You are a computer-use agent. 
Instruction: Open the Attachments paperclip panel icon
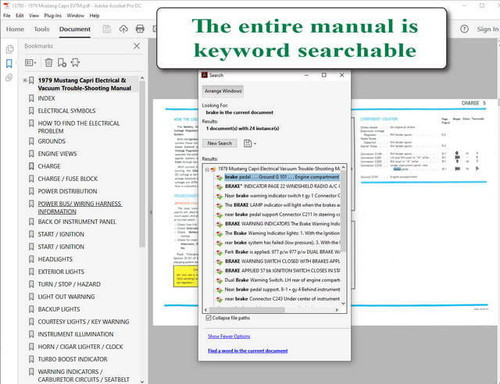(9, 78)
